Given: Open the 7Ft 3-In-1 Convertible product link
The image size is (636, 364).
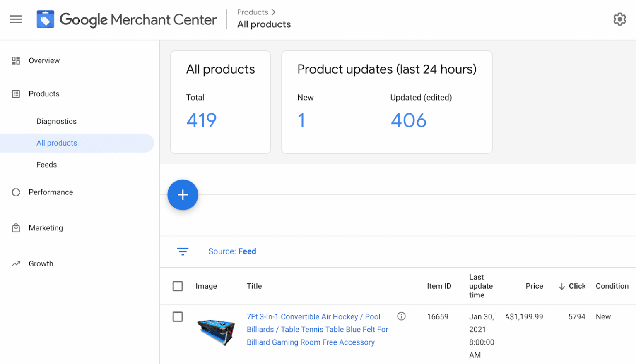Looking at the screenshot, I should pos(313,317).
